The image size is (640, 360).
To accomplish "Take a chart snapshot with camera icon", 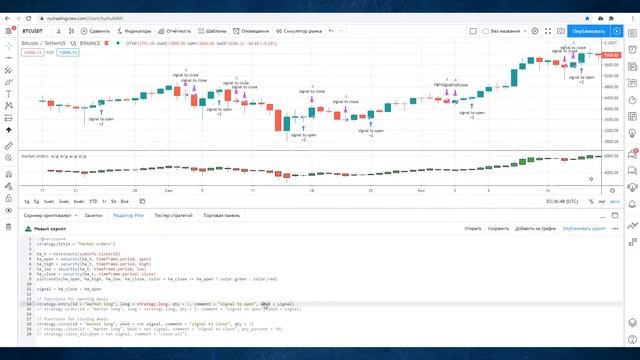I will (561, 31).
